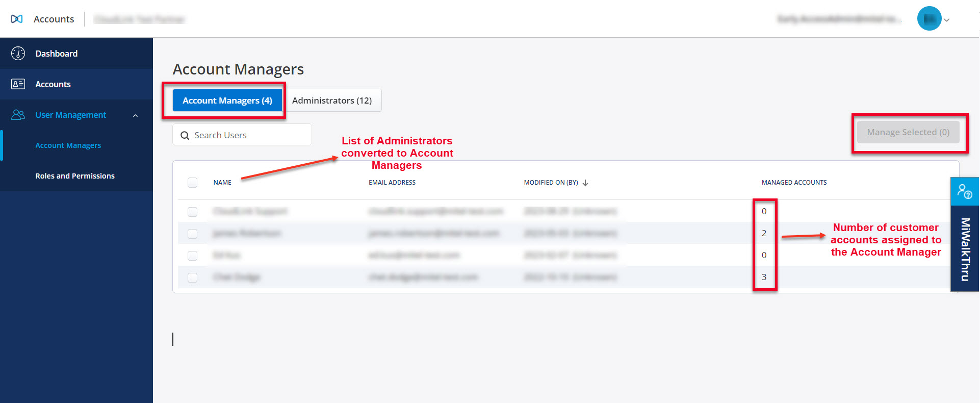Switch to Administrators (12) tab
This screenshot has width=980, height=403.
coord(332,100)
